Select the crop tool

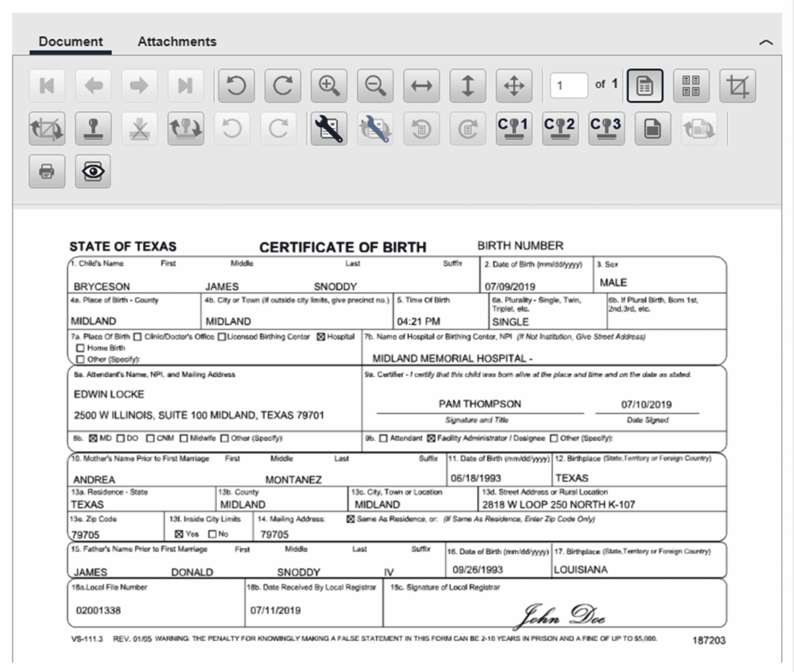737,85
